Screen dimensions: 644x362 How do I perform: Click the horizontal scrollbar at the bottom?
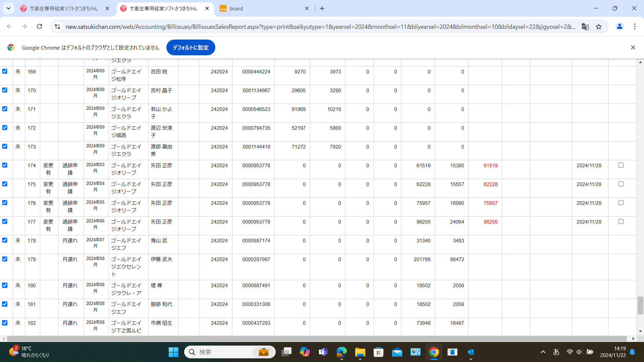(317, 339)
